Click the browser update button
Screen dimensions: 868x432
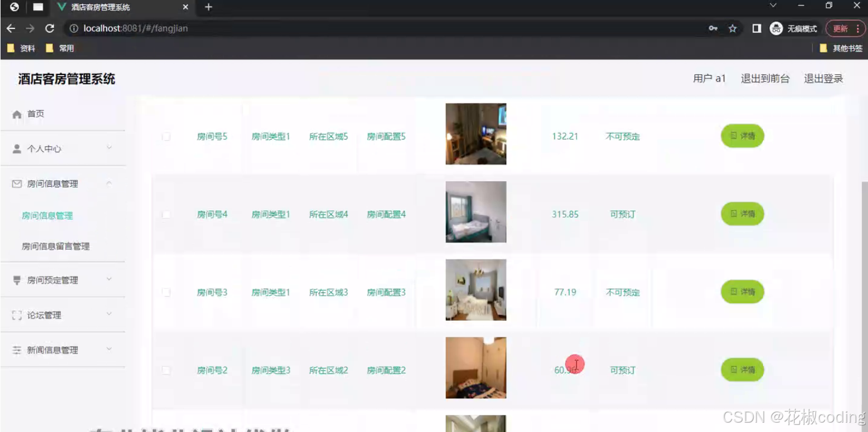[x=845, y=28]
